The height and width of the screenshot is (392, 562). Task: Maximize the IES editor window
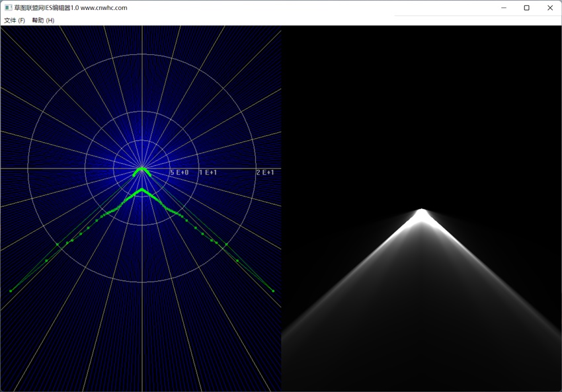(526, 7)
